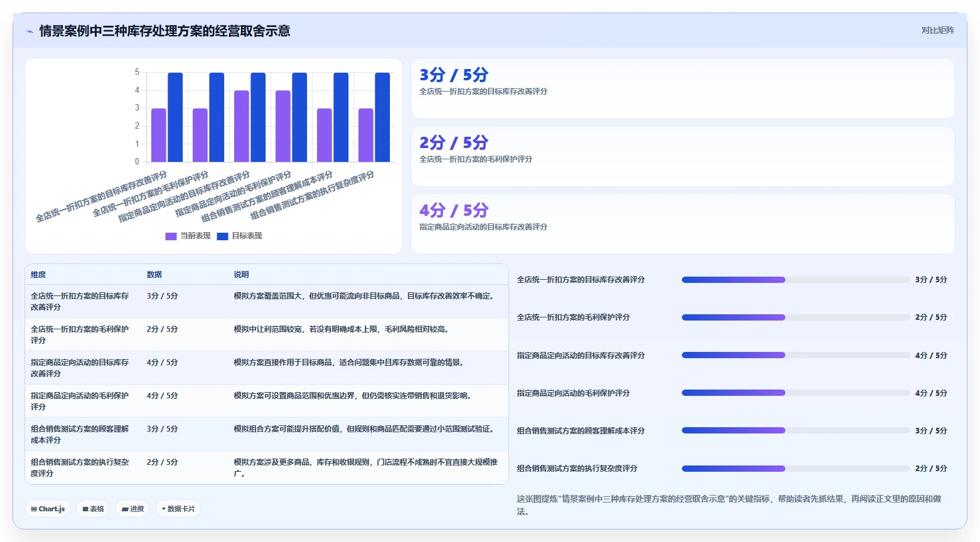The width and height of the screenshot is (980, 542).
Task: Click description starting 模拟方案直接作用于目标商品
Action: point(350,363)
